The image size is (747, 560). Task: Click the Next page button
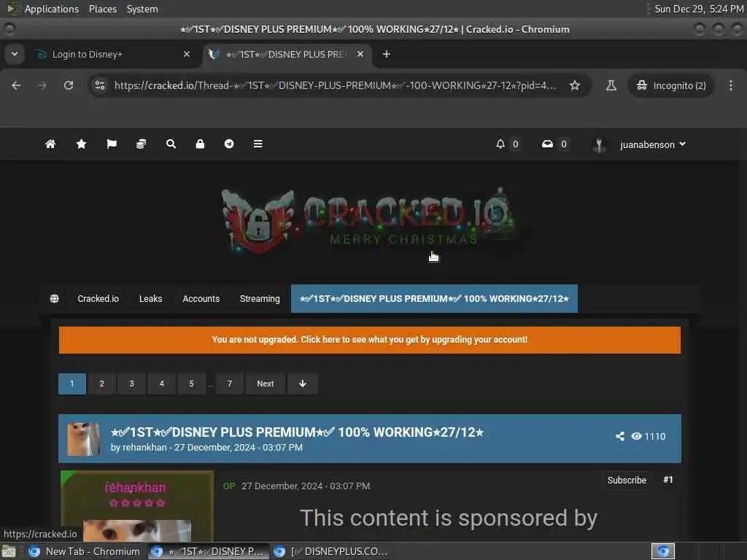pos(266,384)
